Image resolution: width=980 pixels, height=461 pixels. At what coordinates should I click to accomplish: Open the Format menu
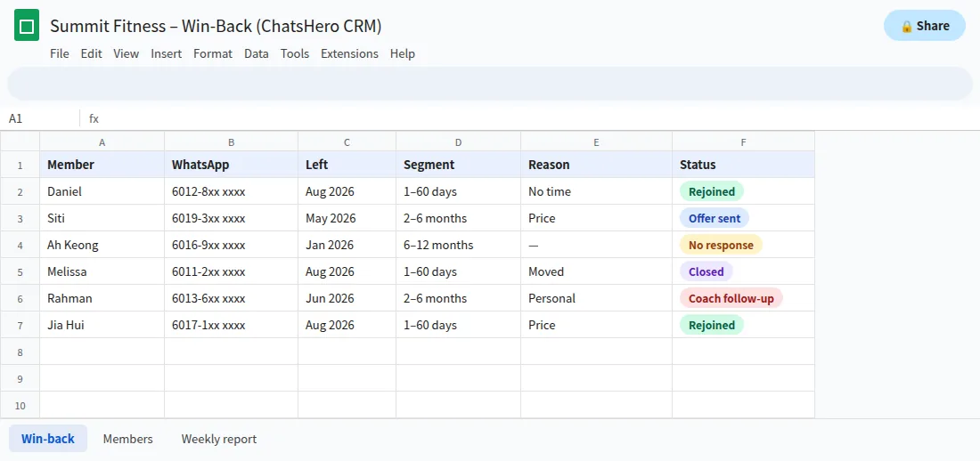click(x=213, y=53)
